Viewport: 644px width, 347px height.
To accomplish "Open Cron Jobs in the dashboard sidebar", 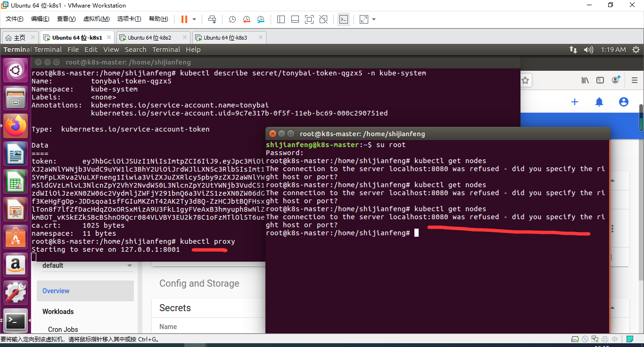I will [63, 330].
